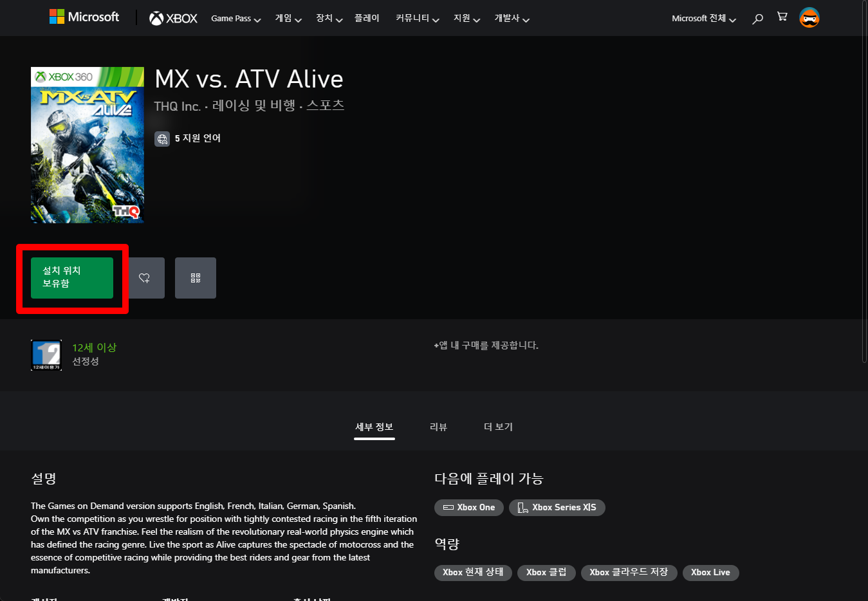Click the Xbox 현재 상태 capability chip

tap(473, 573)
